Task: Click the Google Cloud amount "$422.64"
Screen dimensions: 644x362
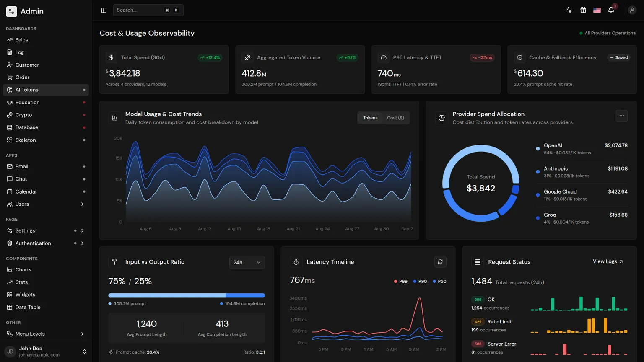Action: coord(618,191)
